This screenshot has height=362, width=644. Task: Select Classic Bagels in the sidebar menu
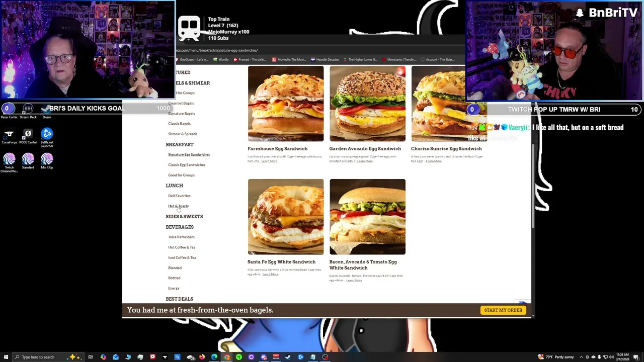pyautogui.click(x=179, y=124)
